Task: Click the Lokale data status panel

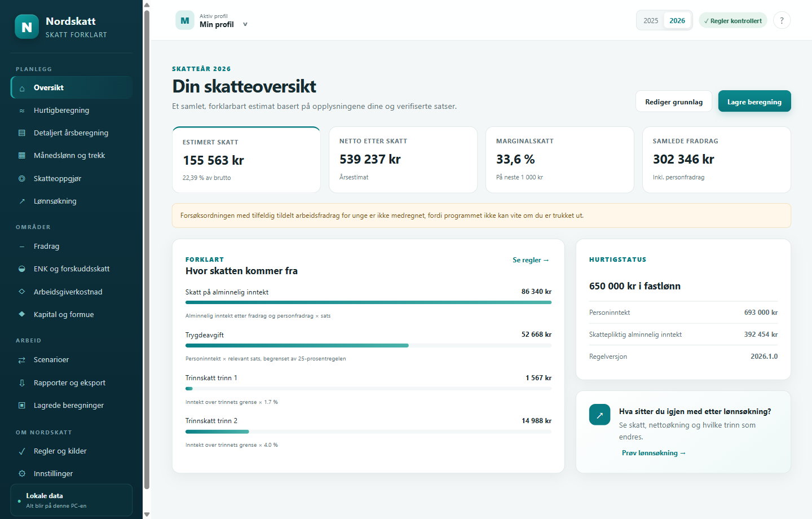Action: click(x=72, y=500)
